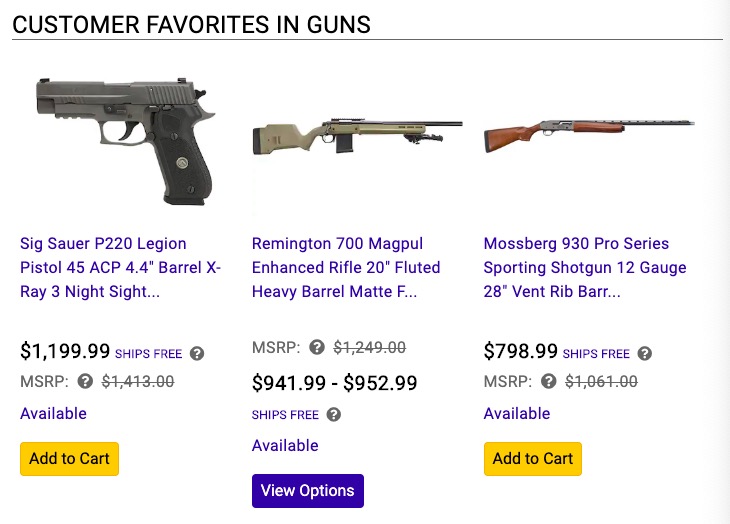This screenshot has width=730, height=524.
Task: Click the Customer Favorites in Guns heading
Action: click(191, 24)
